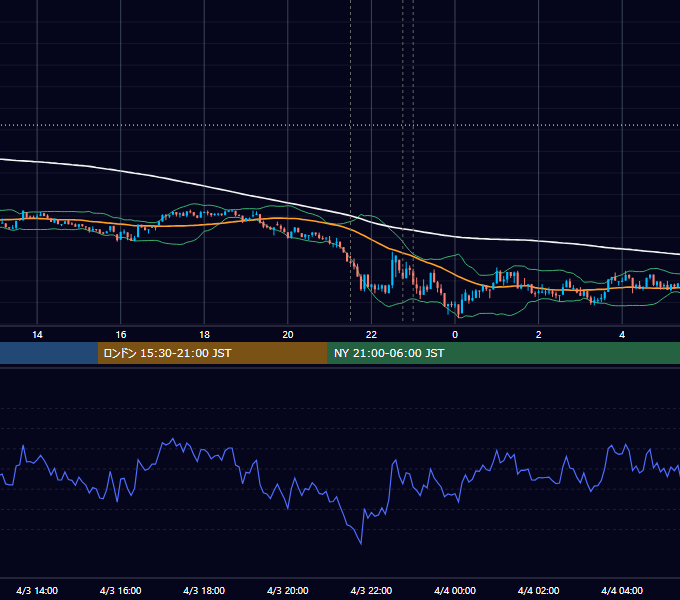This screenshot has width=680, height=600.
Task: Click the lowest candlestick wick just after midnight
Action: [x=458, y=316]
